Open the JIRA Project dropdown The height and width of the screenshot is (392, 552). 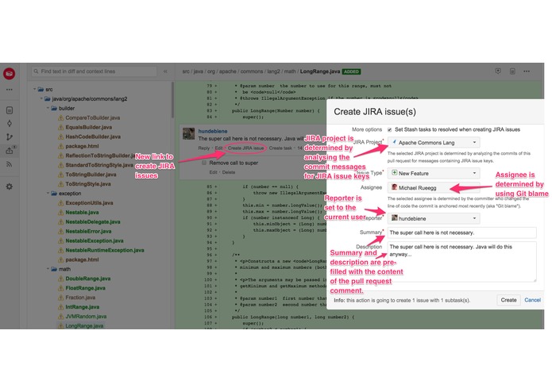[x=434, y=142]
